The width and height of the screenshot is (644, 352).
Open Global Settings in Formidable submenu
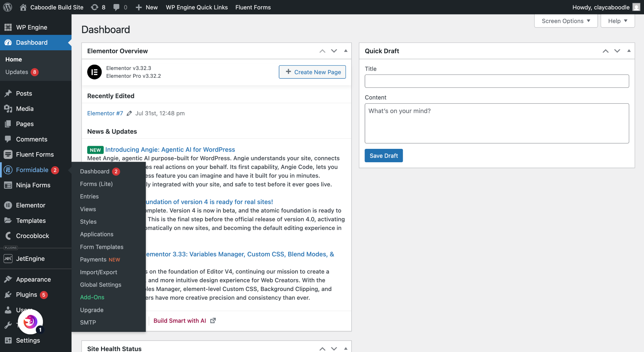click(109, 285)
